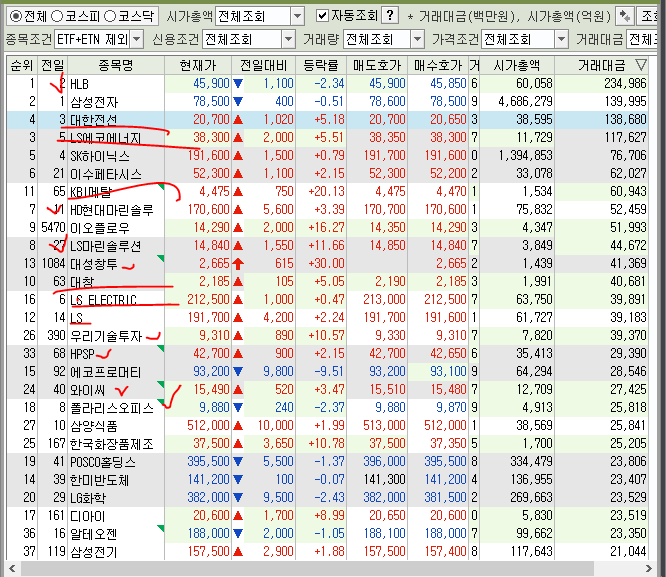Sort by the 등락률 column header
Image resolution: width=666 pixels, height=577 pixels.
coord(321,65)
